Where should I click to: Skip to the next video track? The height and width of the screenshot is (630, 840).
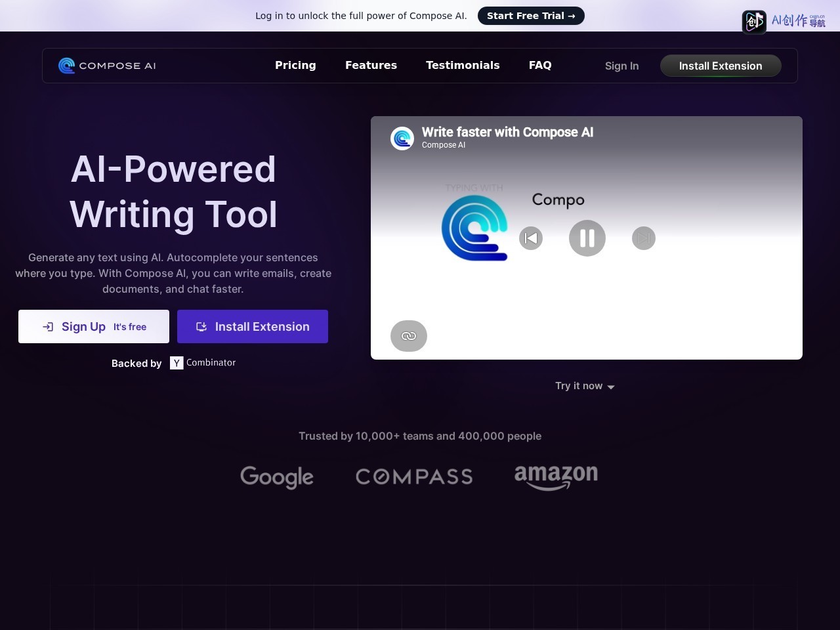[644, 238]
